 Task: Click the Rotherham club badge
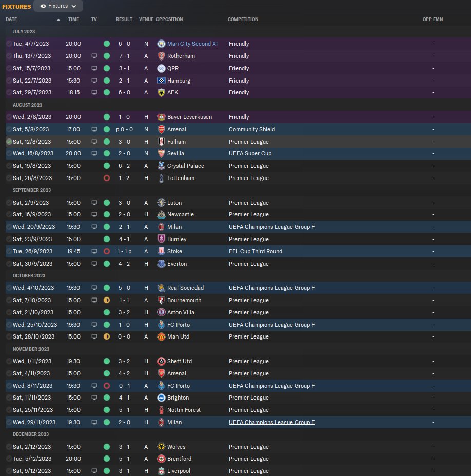pos(161,56)
